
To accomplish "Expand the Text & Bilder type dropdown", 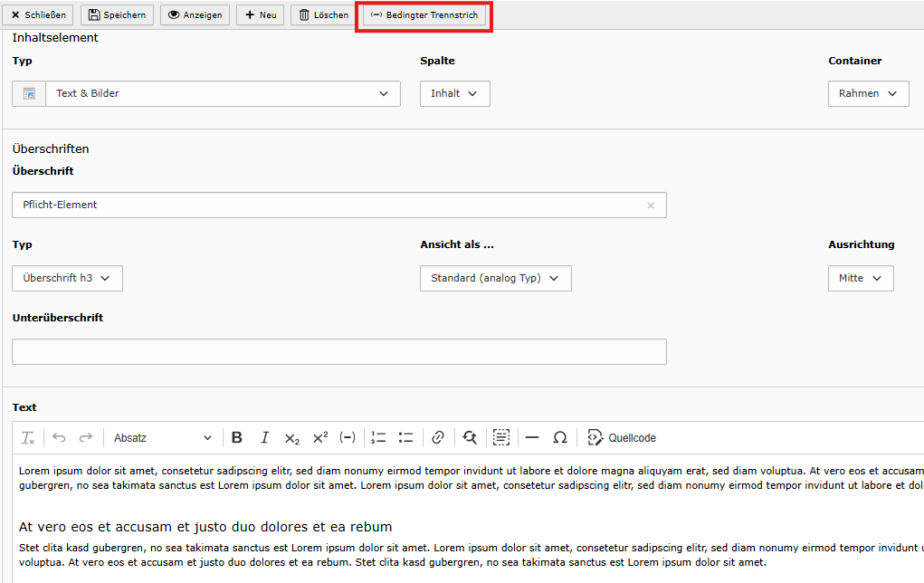I will (x=222, y=93).
